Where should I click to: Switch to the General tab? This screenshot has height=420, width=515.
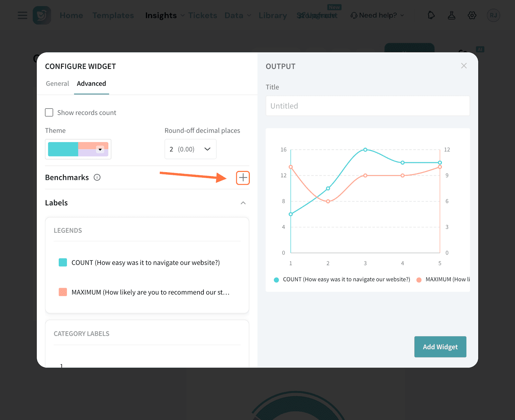(x=57, y=84)
